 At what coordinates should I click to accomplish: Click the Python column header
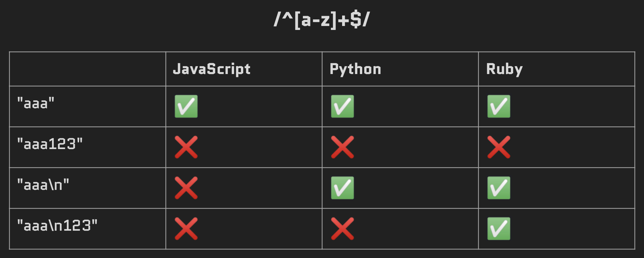pyautogui.click(x=355, y=69)
